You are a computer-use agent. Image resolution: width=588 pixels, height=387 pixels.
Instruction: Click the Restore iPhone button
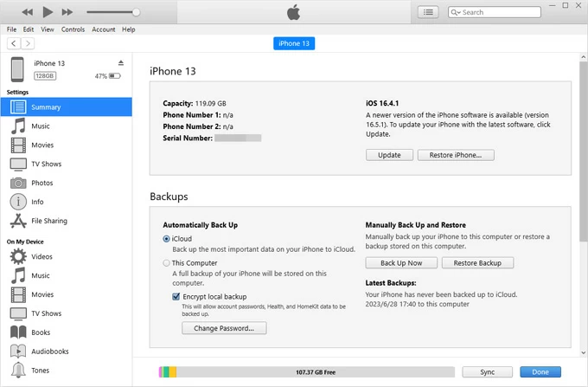456,155
